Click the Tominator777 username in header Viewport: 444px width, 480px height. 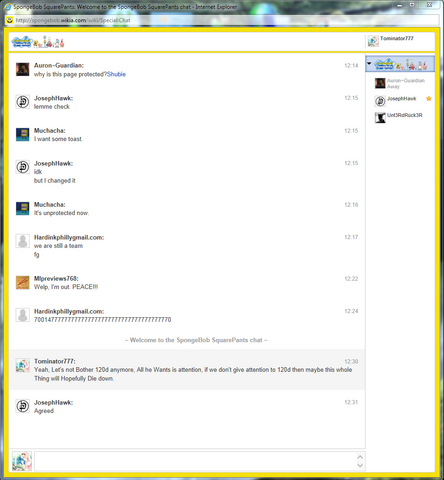(397, 38)
